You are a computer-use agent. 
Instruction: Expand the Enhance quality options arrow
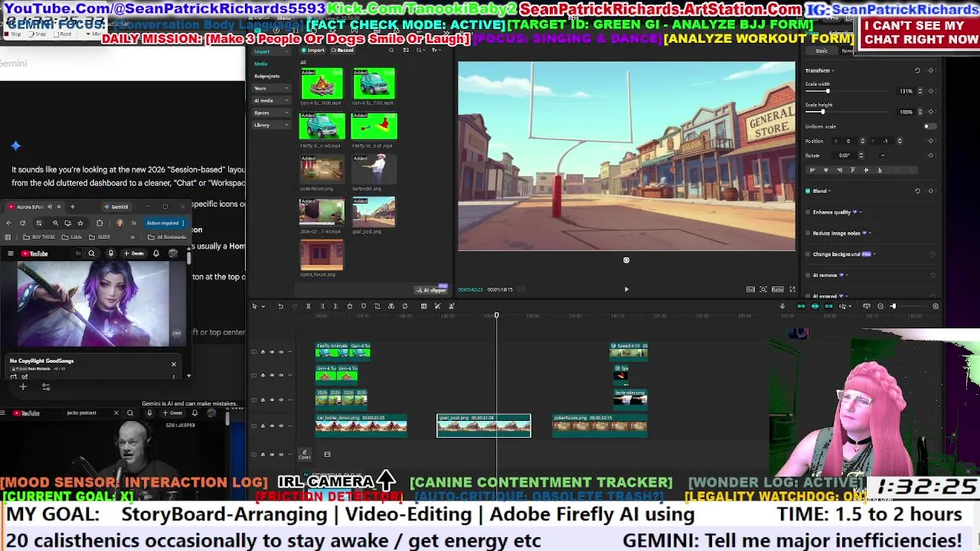pyautogui.click(x=860, y=212)
